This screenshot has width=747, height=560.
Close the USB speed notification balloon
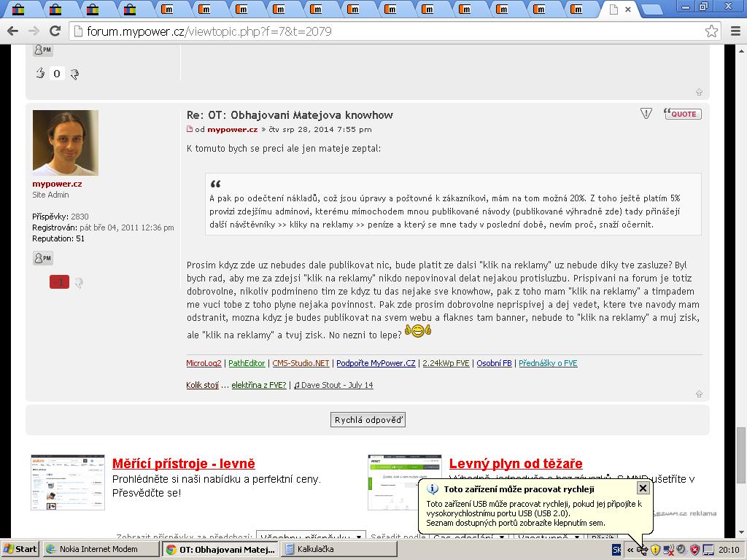click(643, 488)
